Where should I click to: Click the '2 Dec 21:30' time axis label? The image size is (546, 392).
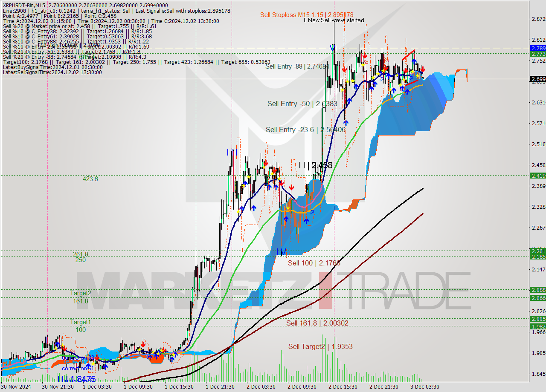pyautogui.click(x=383, y=387)
